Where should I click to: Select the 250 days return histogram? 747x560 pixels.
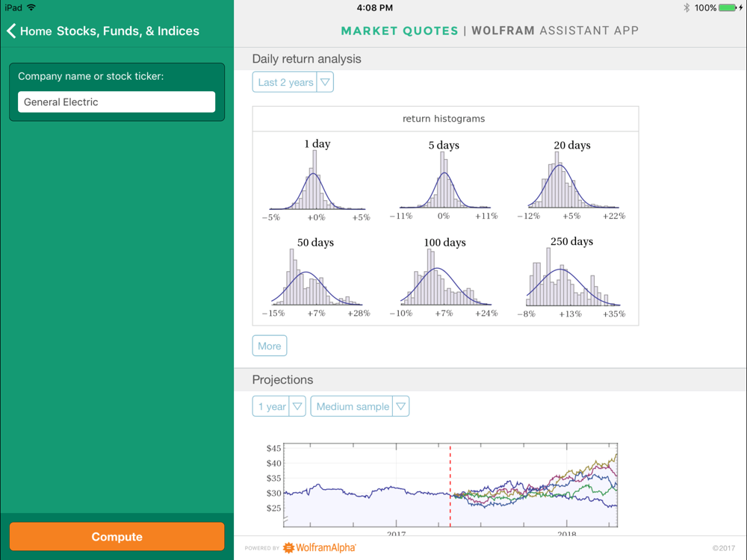pyautogui.click(x=571, y=277)
